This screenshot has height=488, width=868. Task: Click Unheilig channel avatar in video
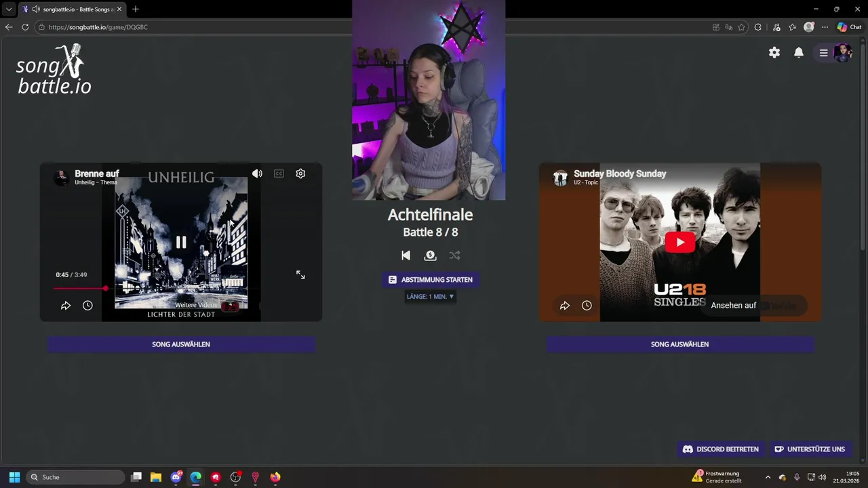tap(62, 178)
